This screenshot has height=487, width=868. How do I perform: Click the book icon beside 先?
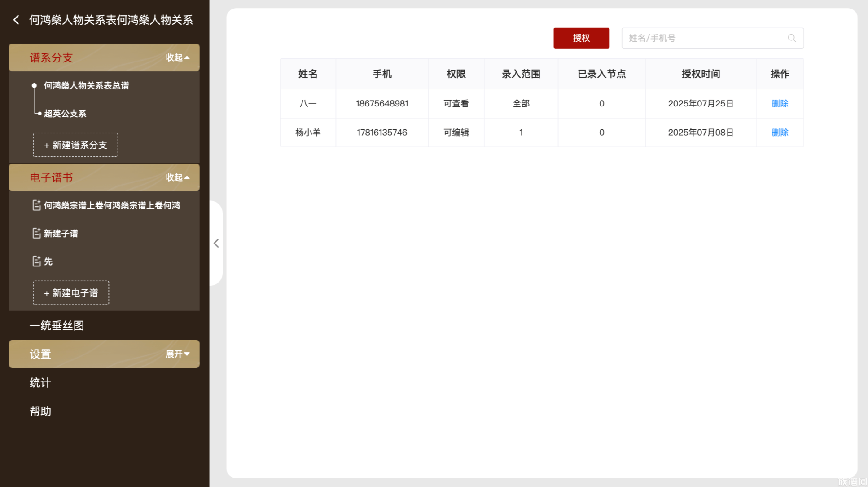click(x=37, y=261)
